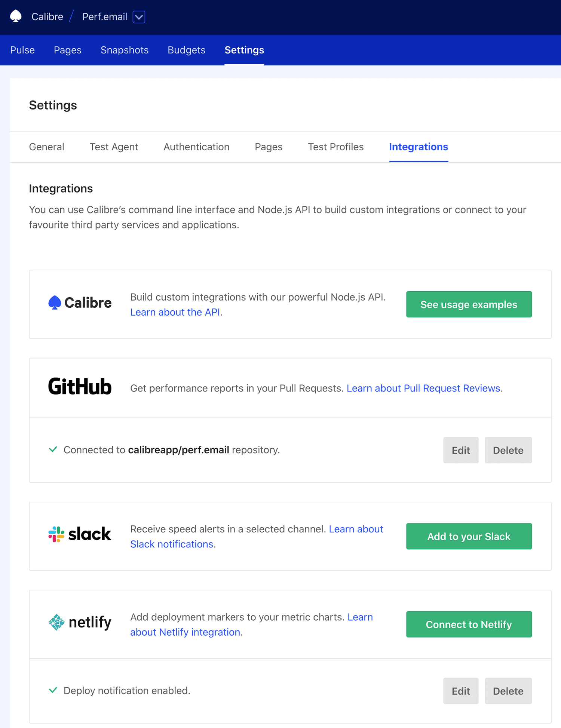Select the Test Profiles settings tab
The height and width of the screenshot is (728, 561).
(x=335, y=147)
